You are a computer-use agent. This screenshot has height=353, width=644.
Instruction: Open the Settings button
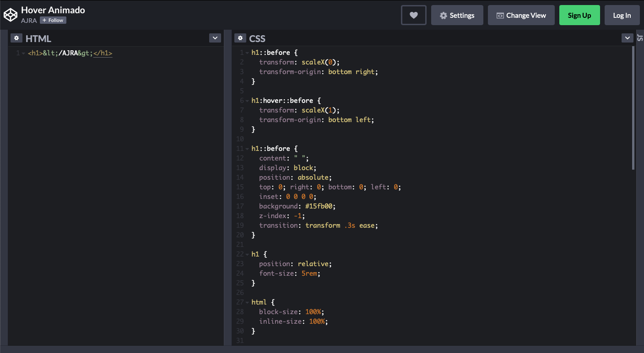[457, 15]
